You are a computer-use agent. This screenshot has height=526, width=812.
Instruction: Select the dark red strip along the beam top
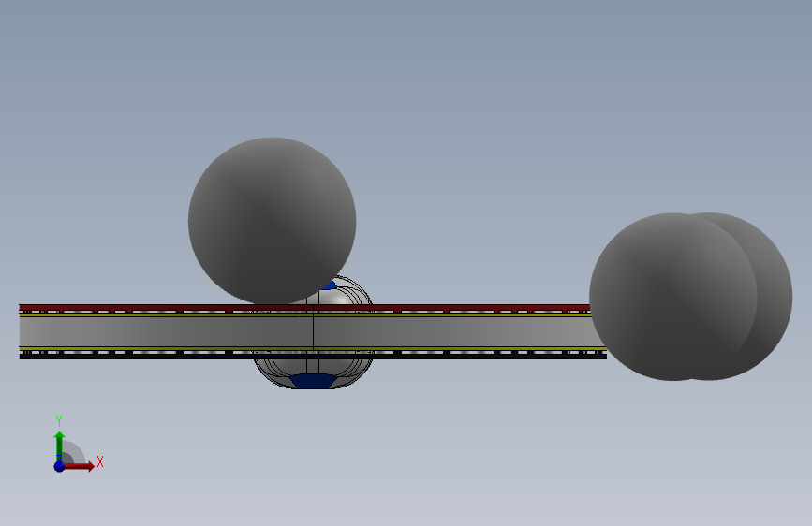(x=304, y=307)
